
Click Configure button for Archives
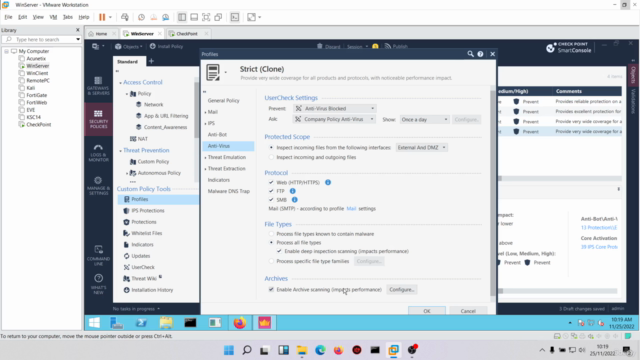(402, 289)
